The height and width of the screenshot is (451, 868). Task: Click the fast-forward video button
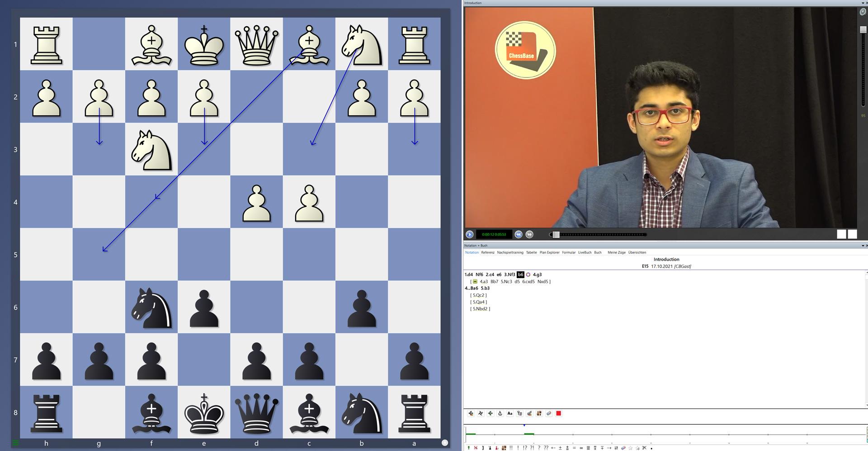[529, 234]
